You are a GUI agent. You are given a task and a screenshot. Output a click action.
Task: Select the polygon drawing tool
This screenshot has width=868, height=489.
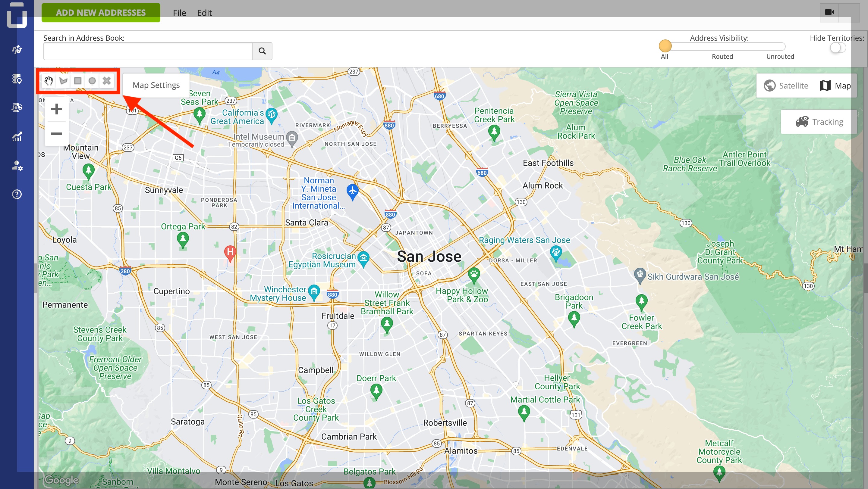pos(63,81)
